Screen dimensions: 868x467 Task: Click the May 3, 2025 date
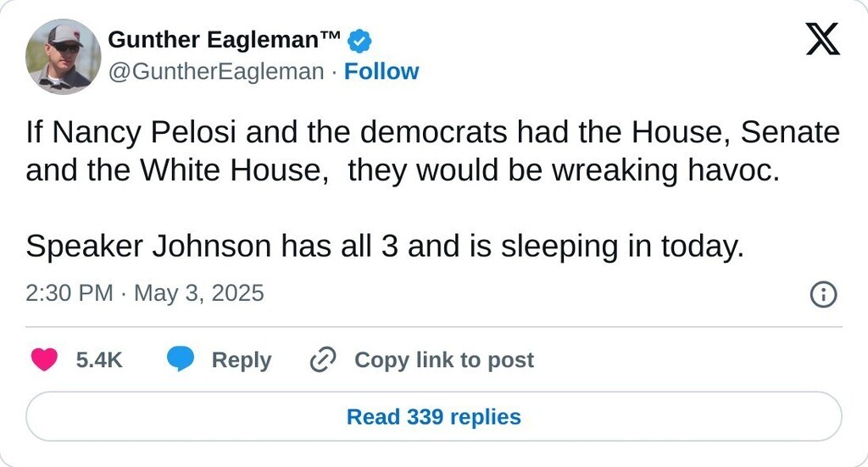[x=199, y=293]
